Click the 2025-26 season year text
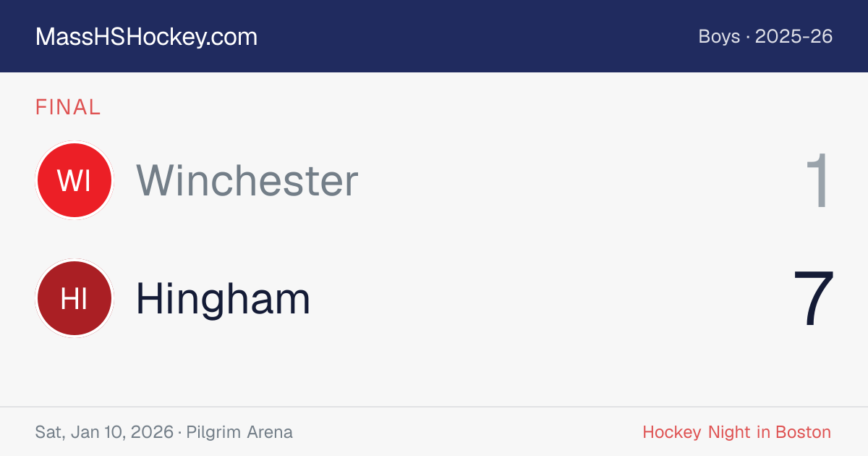The image size is (868, 456). [794, 36]
